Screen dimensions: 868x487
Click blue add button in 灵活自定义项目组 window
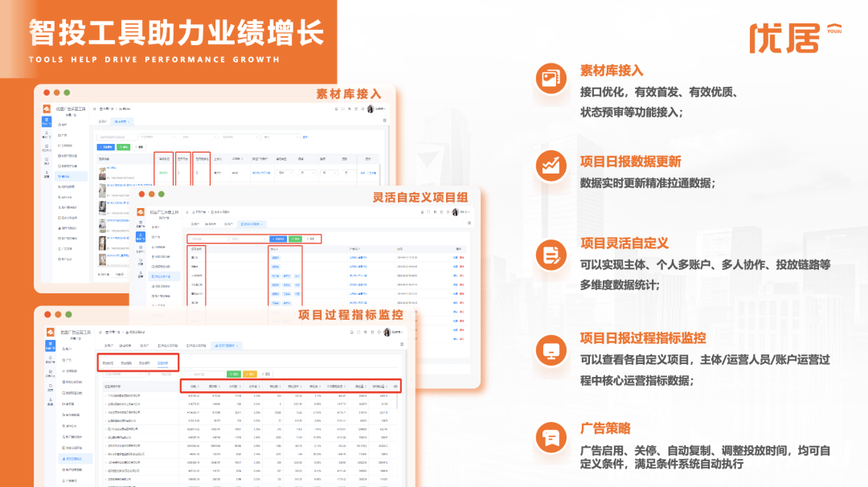point(278,239)
